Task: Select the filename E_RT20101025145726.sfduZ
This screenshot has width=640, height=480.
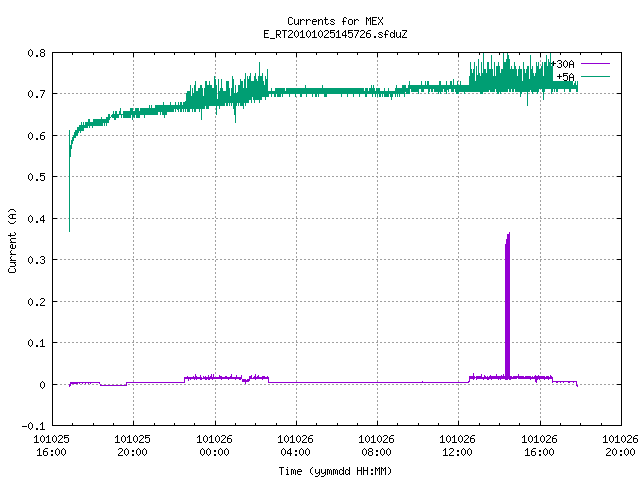Action: pos(335,34)
